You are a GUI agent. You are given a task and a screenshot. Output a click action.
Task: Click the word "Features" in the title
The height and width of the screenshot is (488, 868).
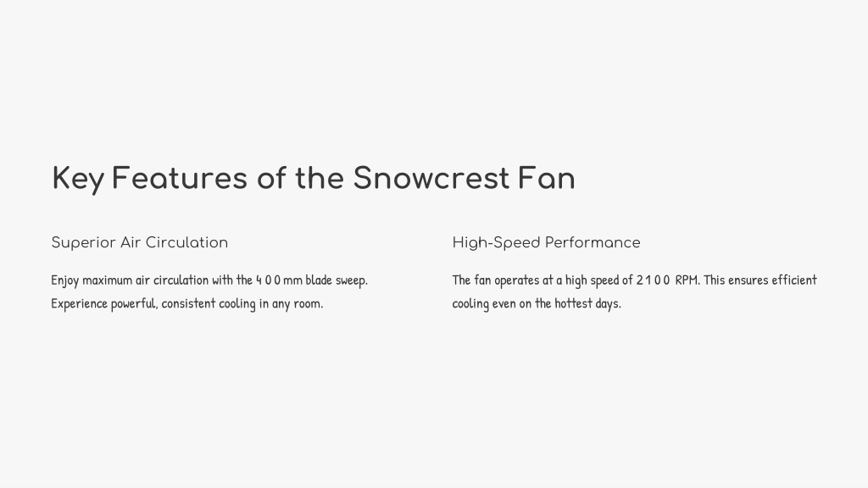coord(180,178)
